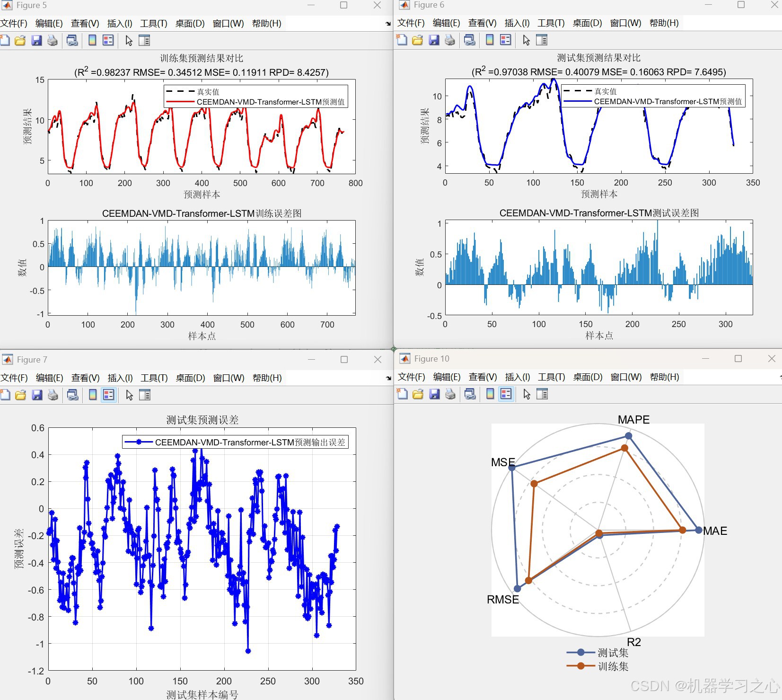
Task: Open Property Inspector in Figure 5 toolbar
Action: click(144, 40)
